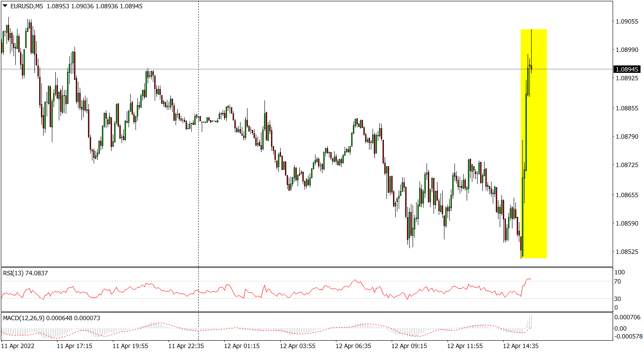Image resolution: width=644 pixels, height=352 pixels.
Task: Click the 11 Apr 22:35 time label
Action: [x=186, y=346]
